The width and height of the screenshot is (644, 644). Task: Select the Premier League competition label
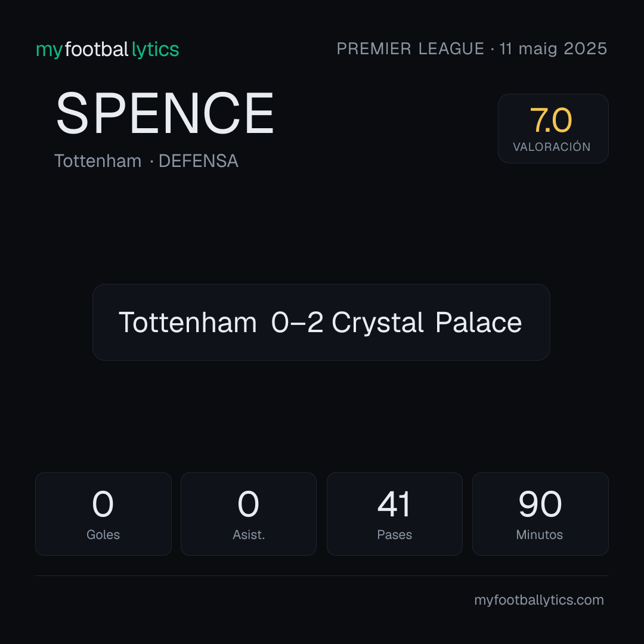(x=410, y=48)
